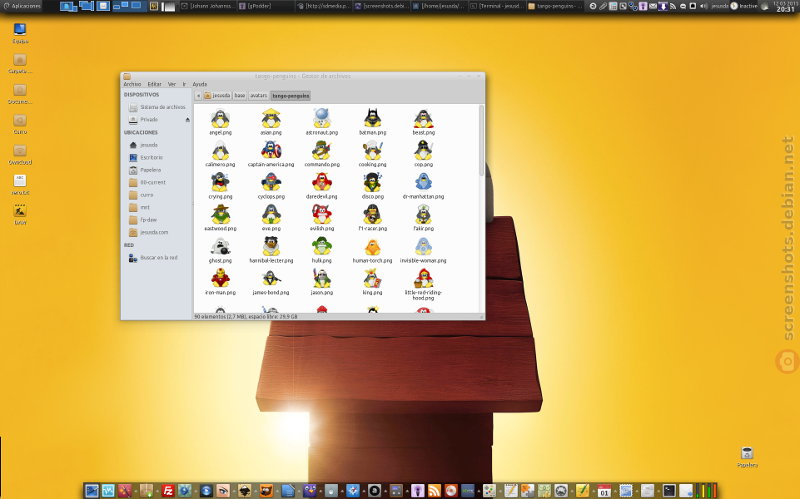This screenshot has height=499, width=800.
Task: Click the jesusda breadcrumb button
Action: click(217, 95)
